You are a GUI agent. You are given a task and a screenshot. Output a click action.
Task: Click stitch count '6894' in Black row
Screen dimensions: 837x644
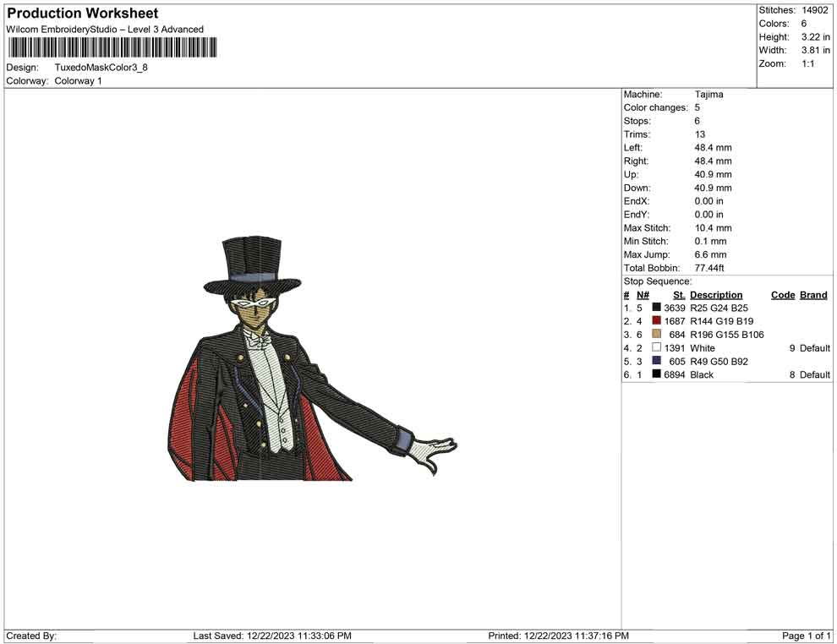point(675,374)
